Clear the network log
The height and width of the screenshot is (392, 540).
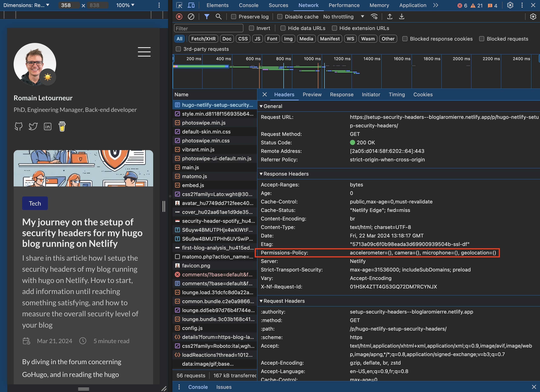(191, 17)
